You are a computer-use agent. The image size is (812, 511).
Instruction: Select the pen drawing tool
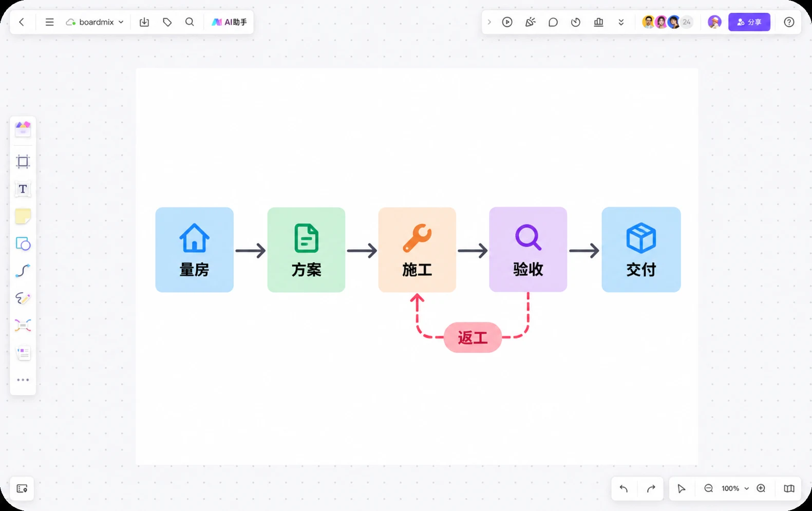click(x=23, y=298)
